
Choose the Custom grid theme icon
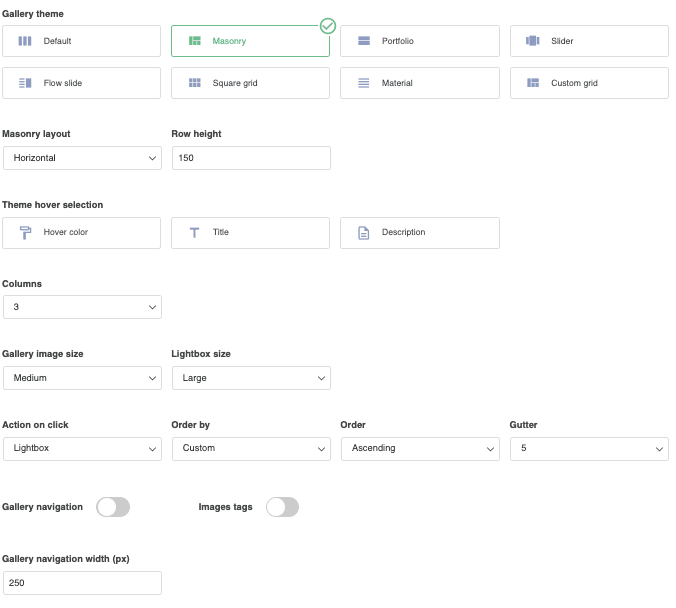tap(533, 83)
